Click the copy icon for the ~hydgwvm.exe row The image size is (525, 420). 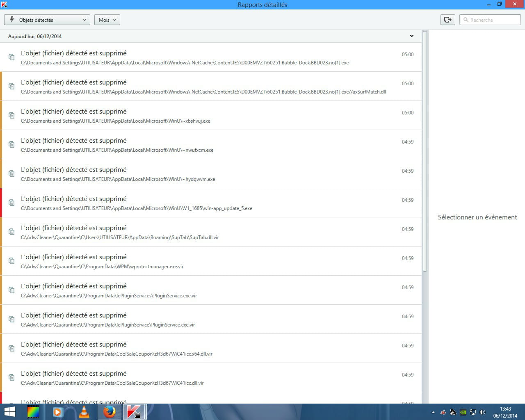click(11, 173)
